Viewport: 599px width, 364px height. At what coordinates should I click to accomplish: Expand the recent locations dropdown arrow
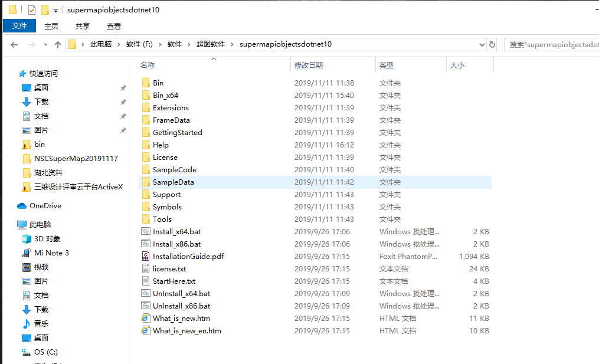click(45, 45)
